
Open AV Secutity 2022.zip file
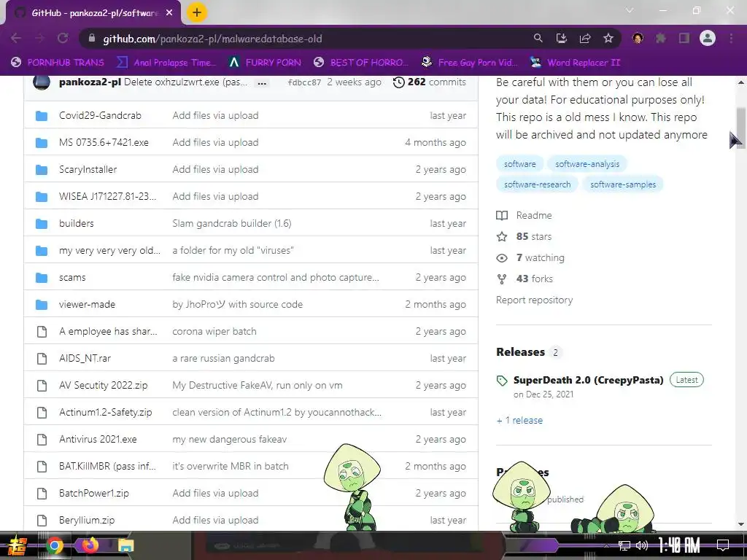point(104,385)
